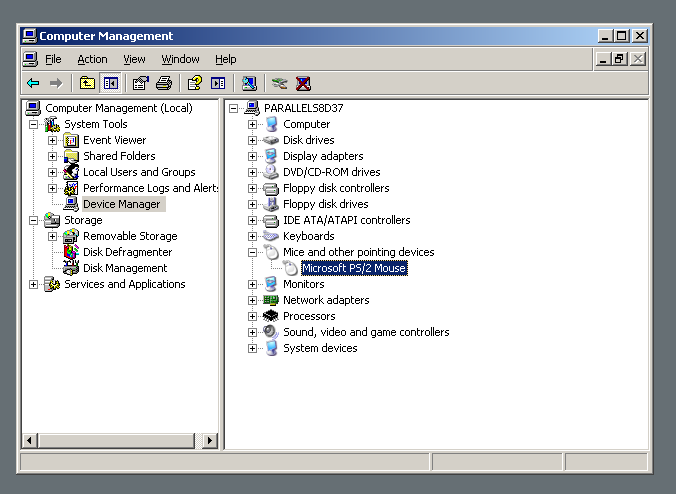The width and height of the screenshot is (676, 494).
Task: Collapse the System Tools node
Action: (33, 125)
